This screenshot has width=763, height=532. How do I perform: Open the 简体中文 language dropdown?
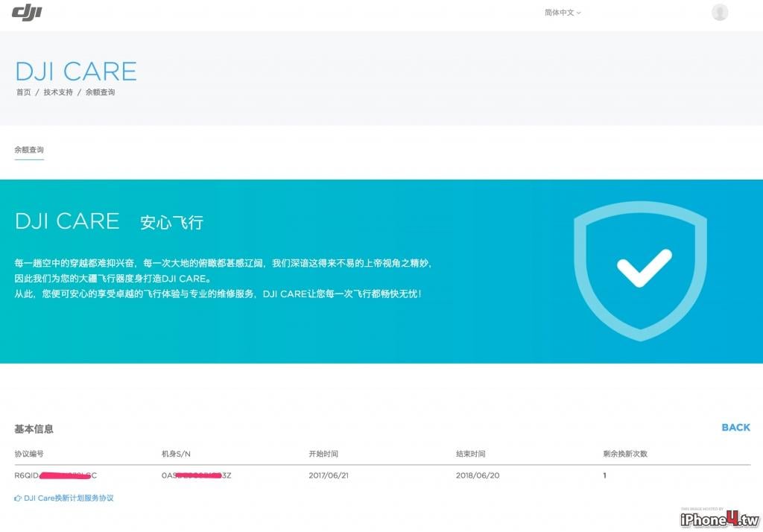[x=563, y=13]
